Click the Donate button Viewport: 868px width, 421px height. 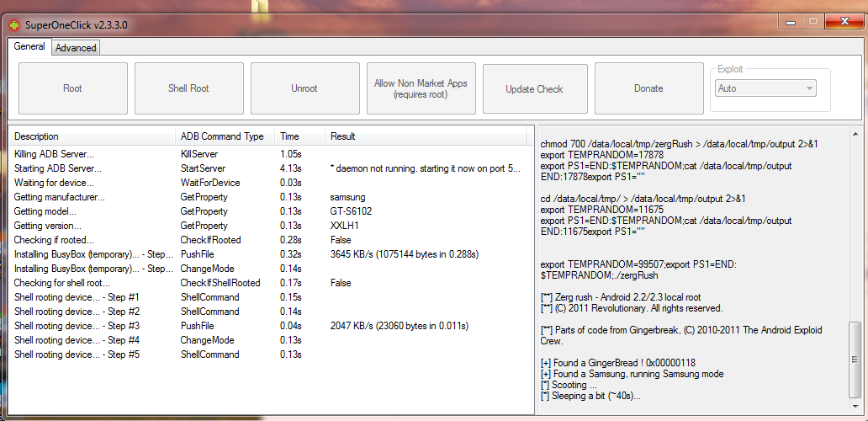pyautogui.click(x=648, y=88)
